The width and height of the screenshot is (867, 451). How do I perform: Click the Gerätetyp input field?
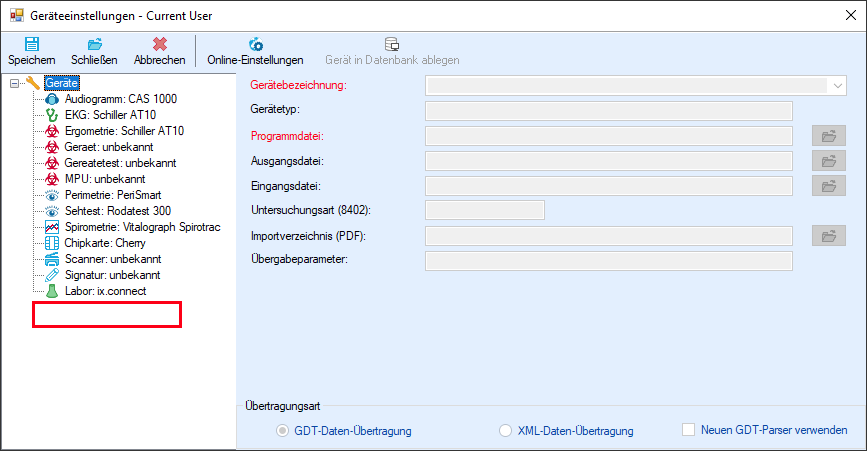click(x=609, y=111)
